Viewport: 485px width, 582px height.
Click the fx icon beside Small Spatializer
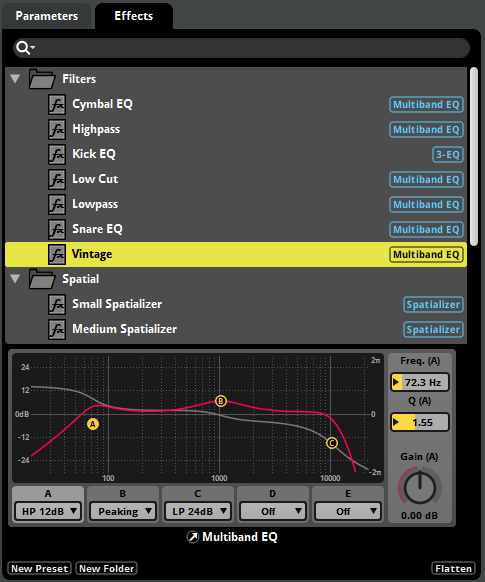(57, 304)
